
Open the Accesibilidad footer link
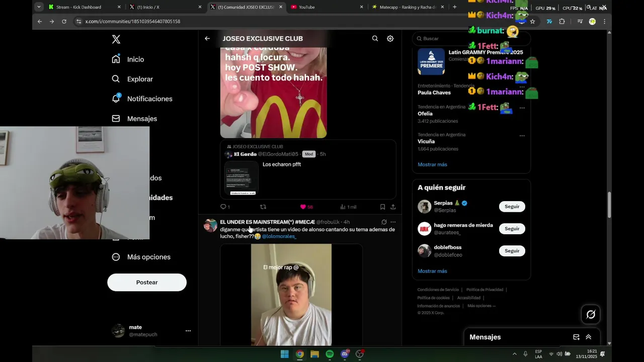coord(468,298)
